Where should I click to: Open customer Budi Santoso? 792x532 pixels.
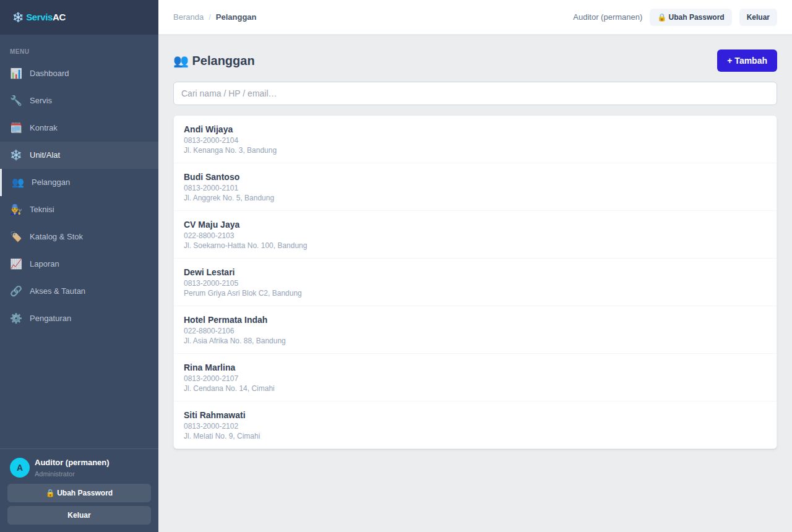pyautogui.click(x=475, y=187)
